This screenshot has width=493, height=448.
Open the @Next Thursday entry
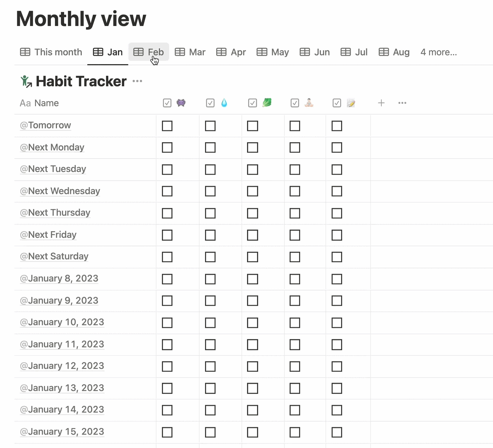click(x=55, y=213)
